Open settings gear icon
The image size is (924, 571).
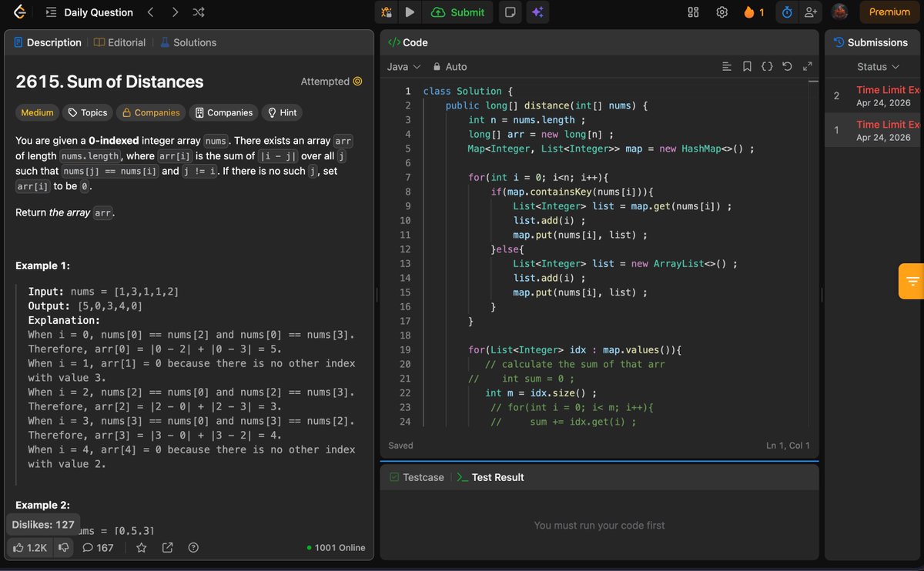click(722, 12)
